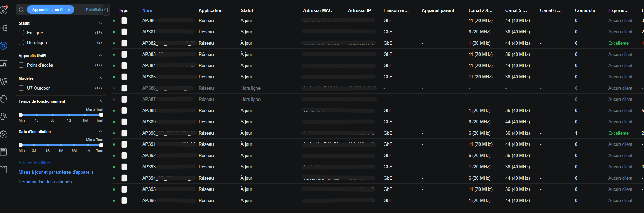
Task: Open 'Personnaliser les colonnes' link
Action: coord(45,182)
